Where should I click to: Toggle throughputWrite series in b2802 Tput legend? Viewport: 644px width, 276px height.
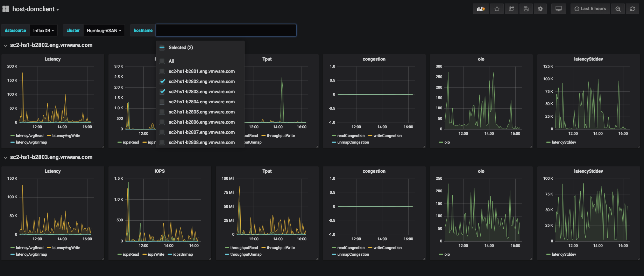[x=281, y=136]
